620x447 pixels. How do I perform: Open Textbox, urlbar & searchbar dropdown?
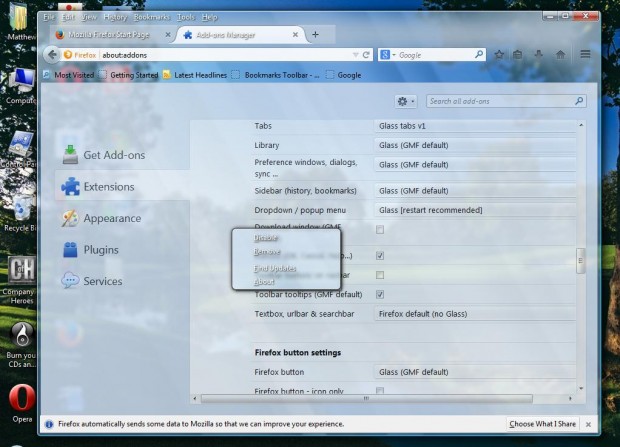point(475,314)
